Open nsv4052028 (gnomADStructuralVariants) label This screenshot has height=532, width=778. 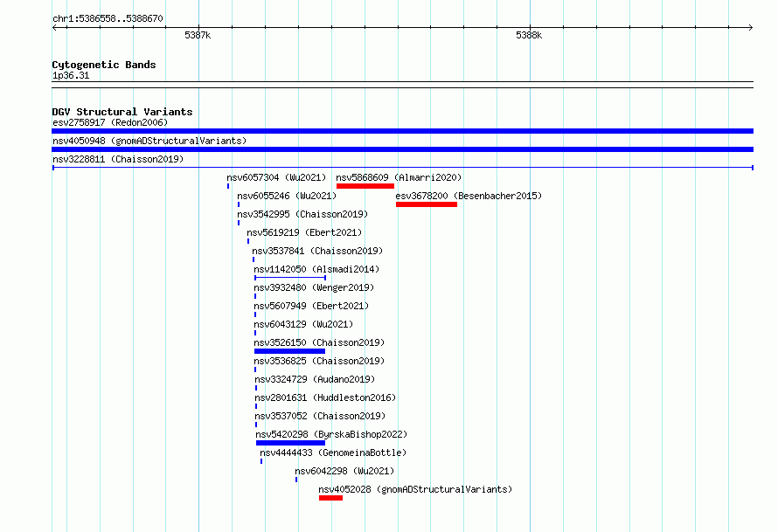click(415, 489)
